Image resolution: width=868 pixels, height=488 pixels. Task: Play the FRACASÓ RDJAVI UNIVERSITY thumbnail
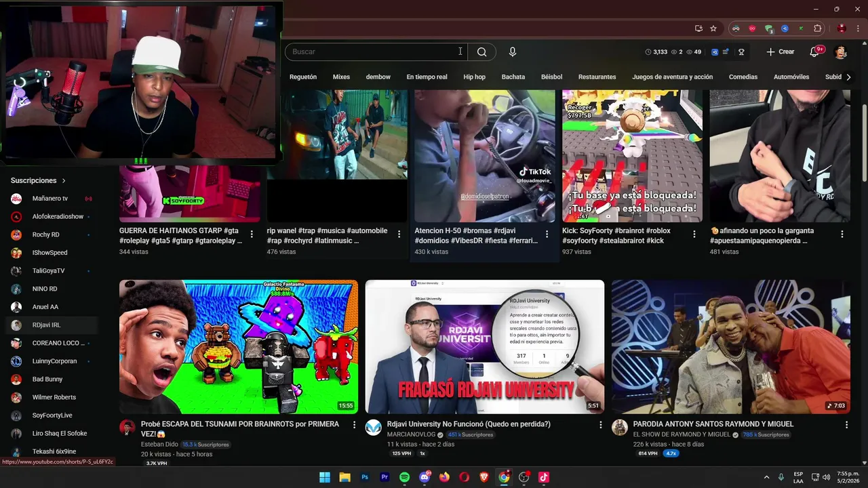click(x=485, y=347)
